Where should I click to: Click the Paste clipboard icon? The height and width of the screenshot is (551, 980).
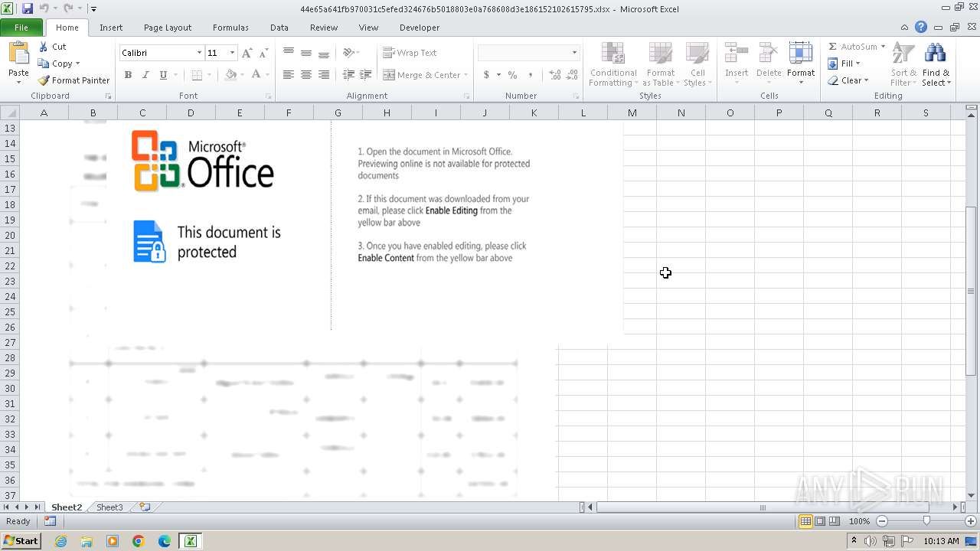[18, 53]
